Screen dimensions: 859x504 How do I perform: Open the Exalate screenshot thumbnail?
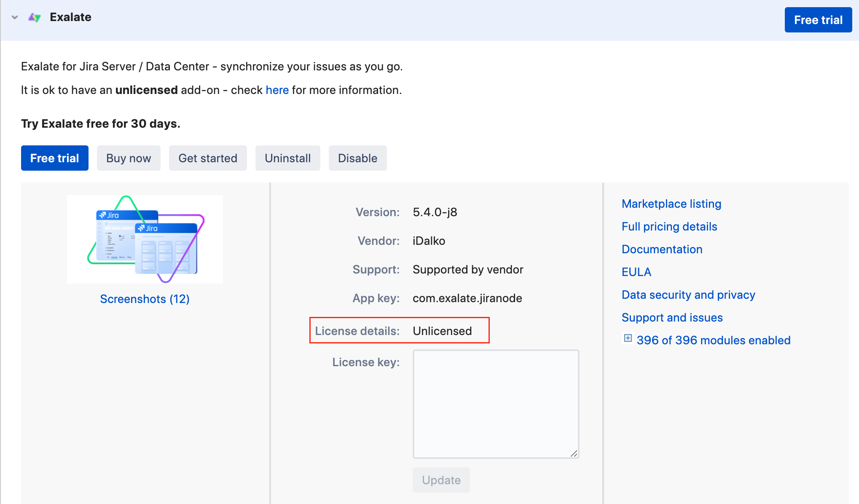pos(145,239)
